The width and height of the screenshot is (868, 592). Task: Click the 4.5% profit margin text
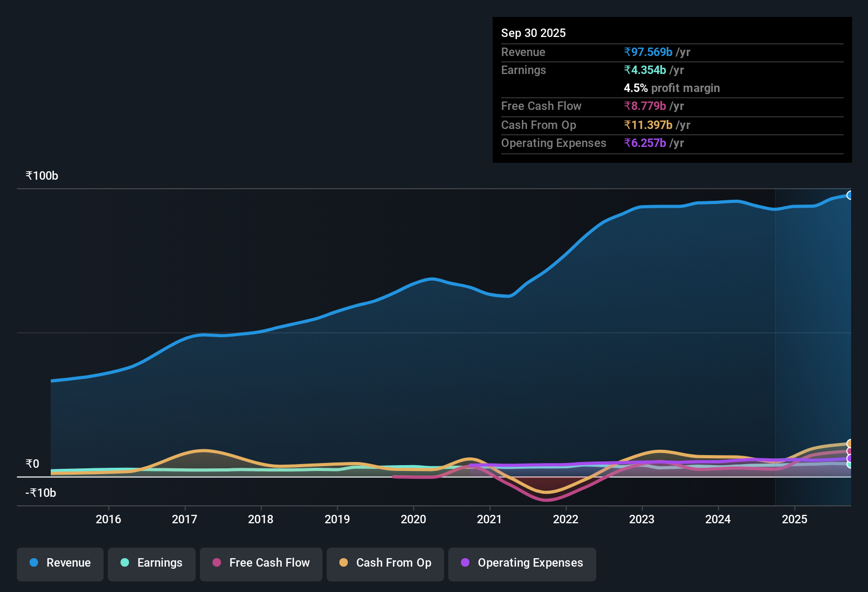672,88
